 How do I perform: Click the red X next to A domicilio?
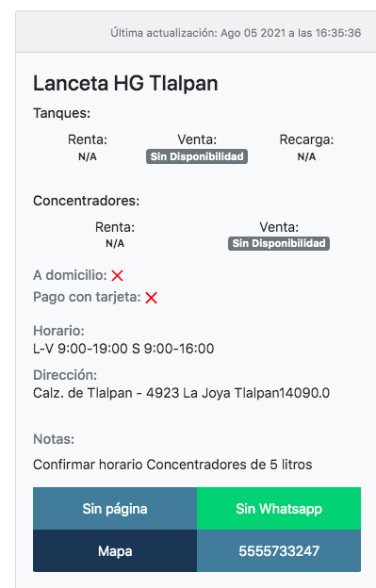point(118,275)
